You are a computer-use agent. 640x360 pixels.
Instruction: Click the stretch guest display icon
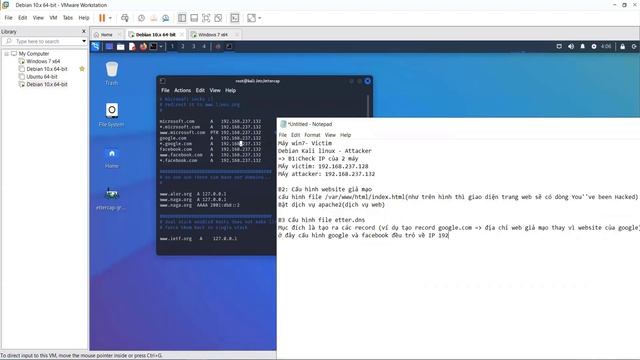pyautogui.click(x=251, y=18)
